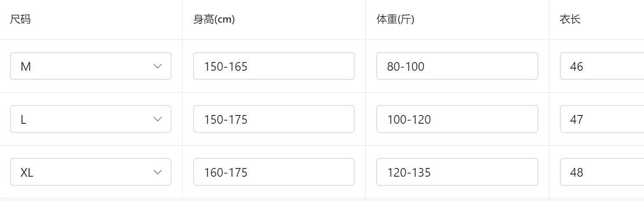Select the 体重(斤) column header
Image resolution: width=644 pixels, height=201 pixels.
pyautogui.click(x=395, y=20)
